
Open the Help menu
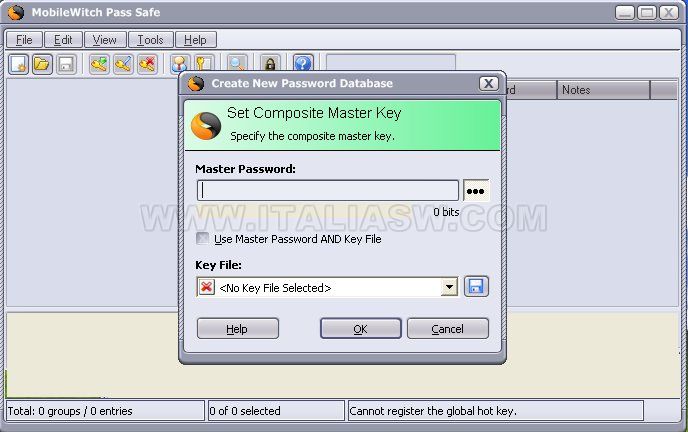point(195,40)
